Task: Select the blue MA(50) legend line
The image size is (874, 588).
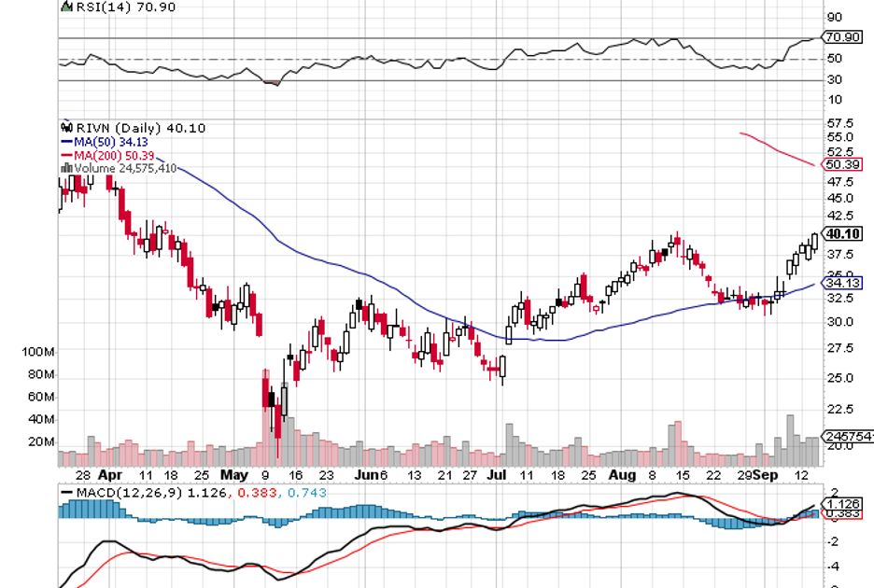Action: click(65, 142)
